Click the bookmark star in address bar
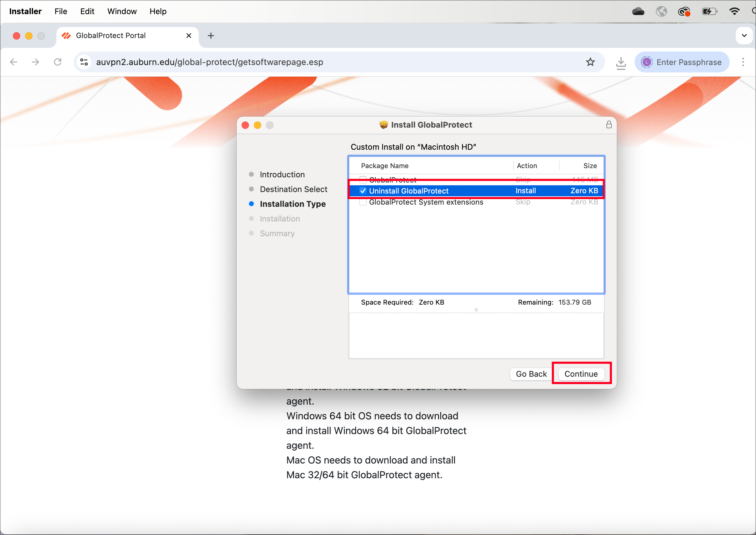 coord(590,62)
